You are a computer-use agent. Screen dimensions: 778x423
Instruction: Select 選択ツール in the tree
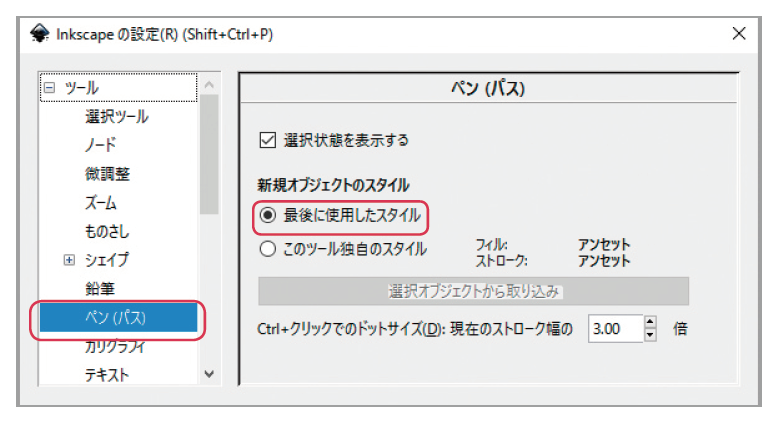tap(117, 117)
